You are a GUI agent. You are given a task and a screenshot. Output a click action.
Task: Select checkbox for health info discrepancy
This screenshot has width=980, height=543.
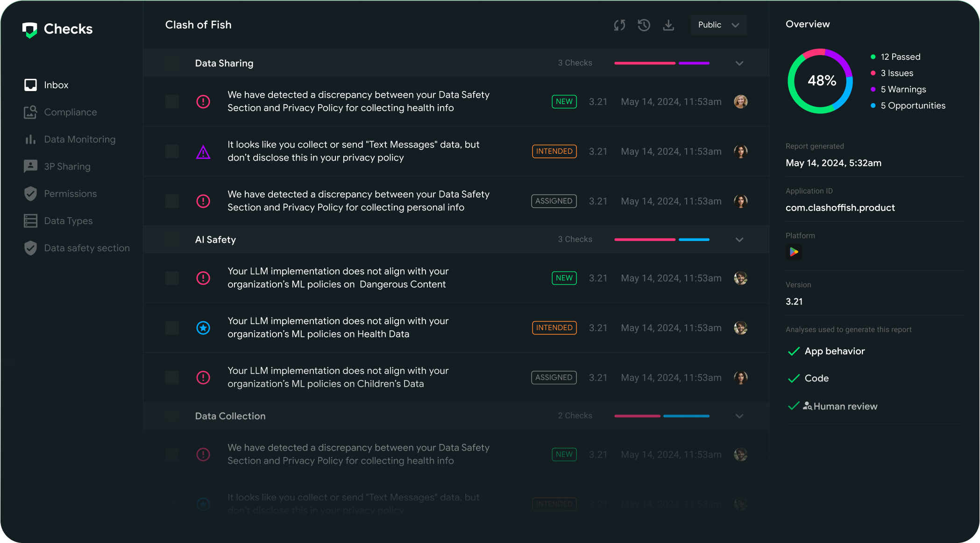point(172,101)
